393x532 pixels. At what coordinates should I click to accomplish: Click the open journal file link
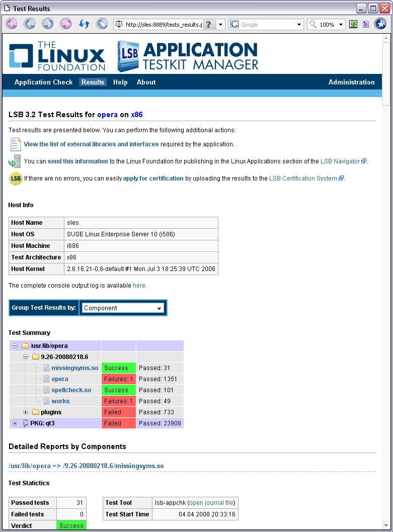tap(211, 503)
